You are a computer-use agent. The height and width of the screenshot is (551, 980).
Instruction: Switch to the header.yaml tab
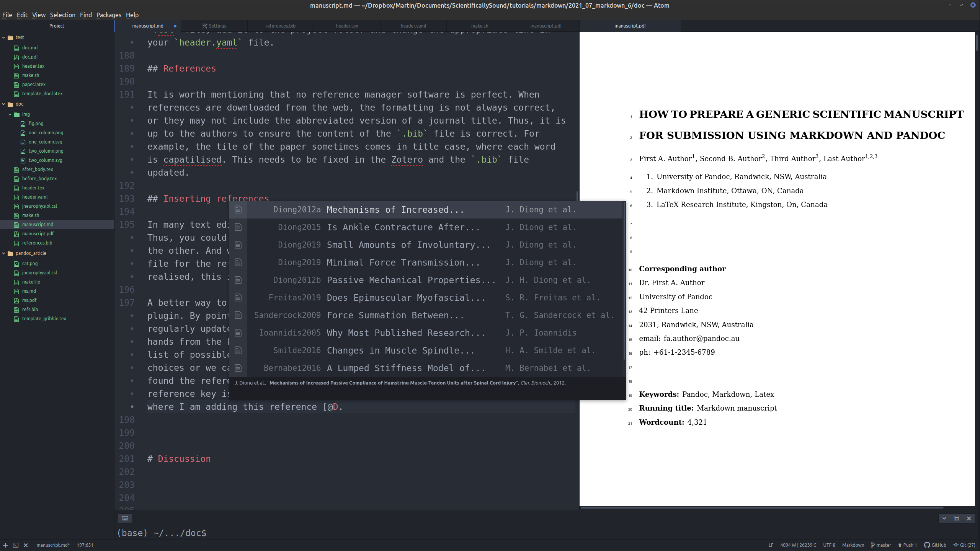(413, 26)
